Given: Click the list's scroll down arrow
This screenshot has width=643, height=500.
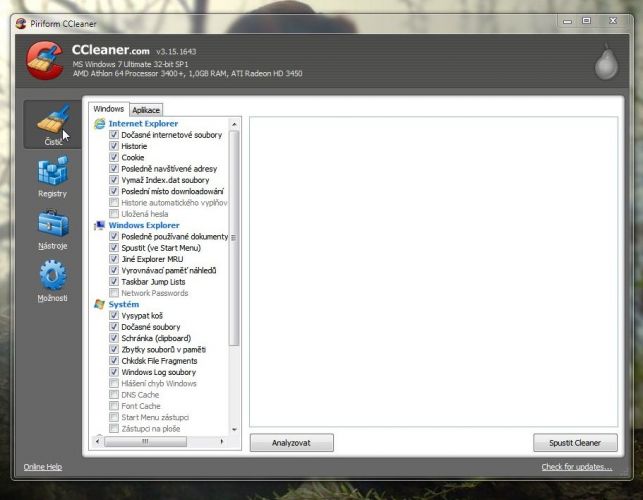Looking at the screenshot, I should click(x=234, y=429).
